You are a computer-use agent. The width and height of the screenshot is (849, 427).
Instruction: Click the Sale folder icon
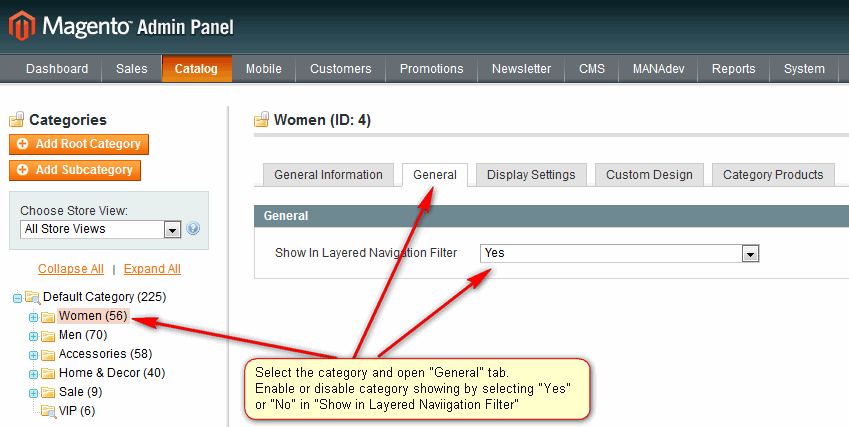pos(48,392)
